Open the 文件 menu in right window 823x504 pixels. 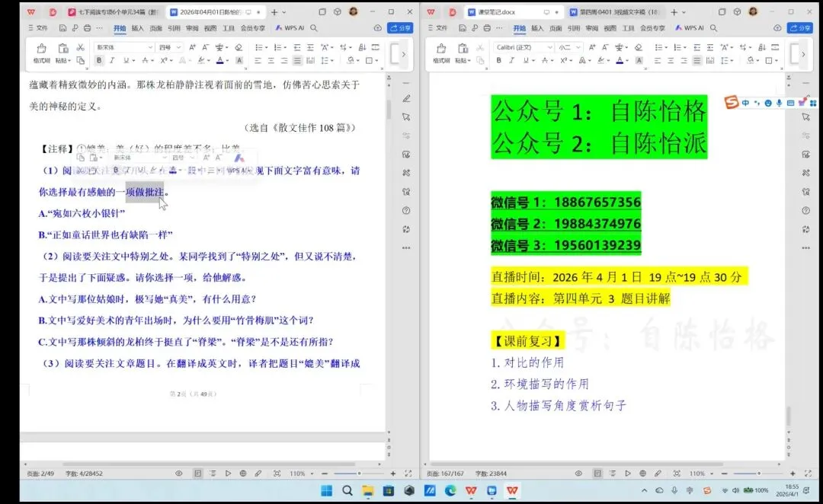coord(442,27)
